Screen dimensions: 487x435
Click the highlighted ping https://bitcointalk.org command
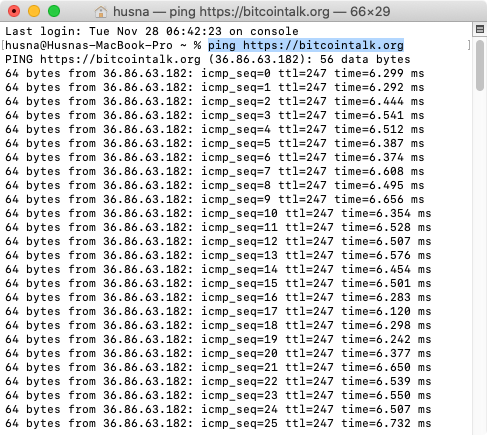click(306, 45)
